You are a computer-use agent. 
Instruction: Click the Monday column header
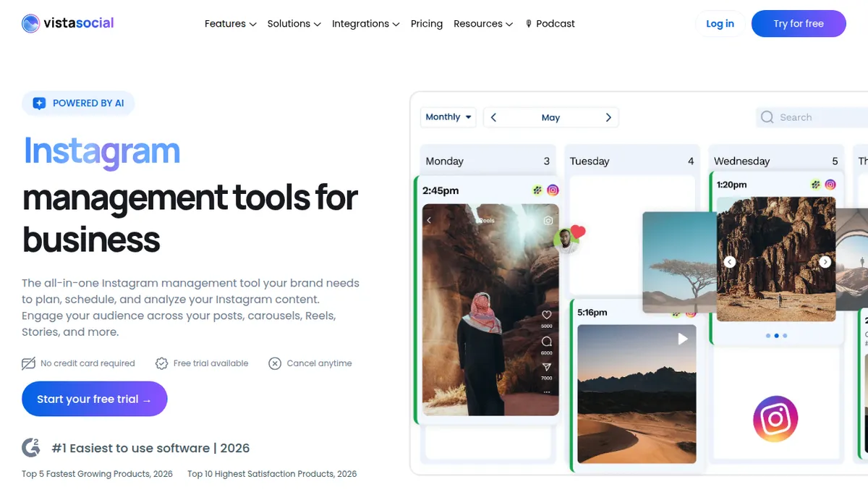488,161
